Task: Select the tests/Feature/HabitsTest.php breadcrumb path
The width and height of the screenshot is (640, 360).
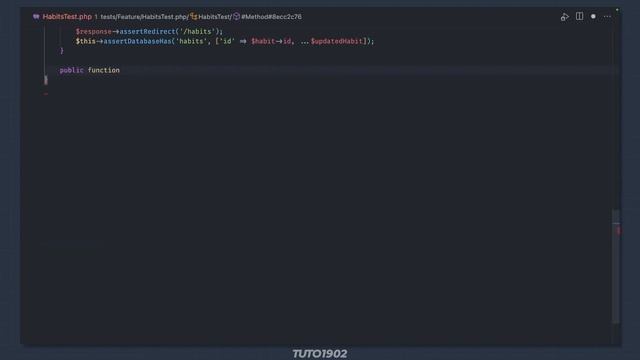Action: click(144, 17)
